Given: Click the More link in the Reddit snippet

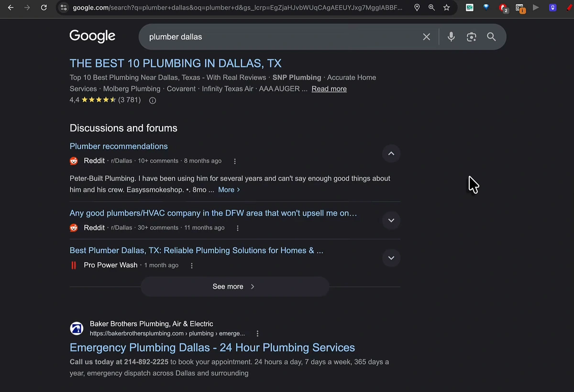Looking at the screenshot, I should coord(229,190).
